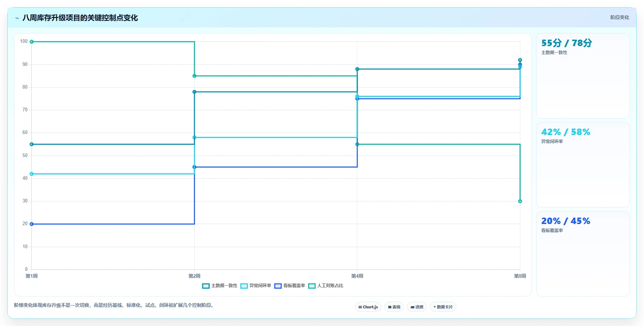Click the 100 tick on the y-axis
644x326 pixels.
24,41
